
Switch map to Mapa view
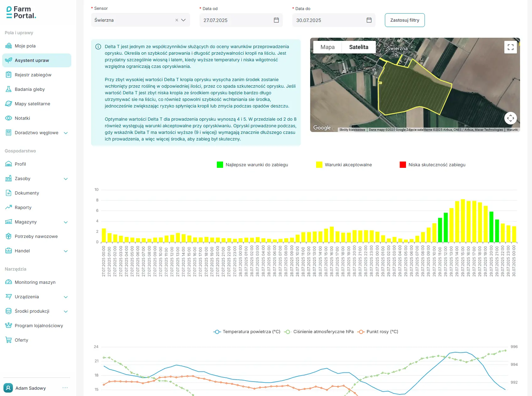(x=327, y=47)
